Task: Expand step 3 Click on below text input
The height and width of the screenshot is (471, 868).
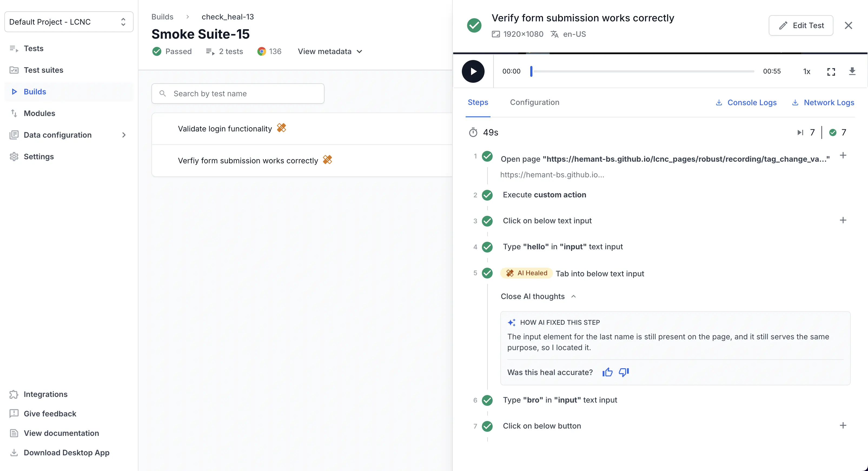Action: 843,220
